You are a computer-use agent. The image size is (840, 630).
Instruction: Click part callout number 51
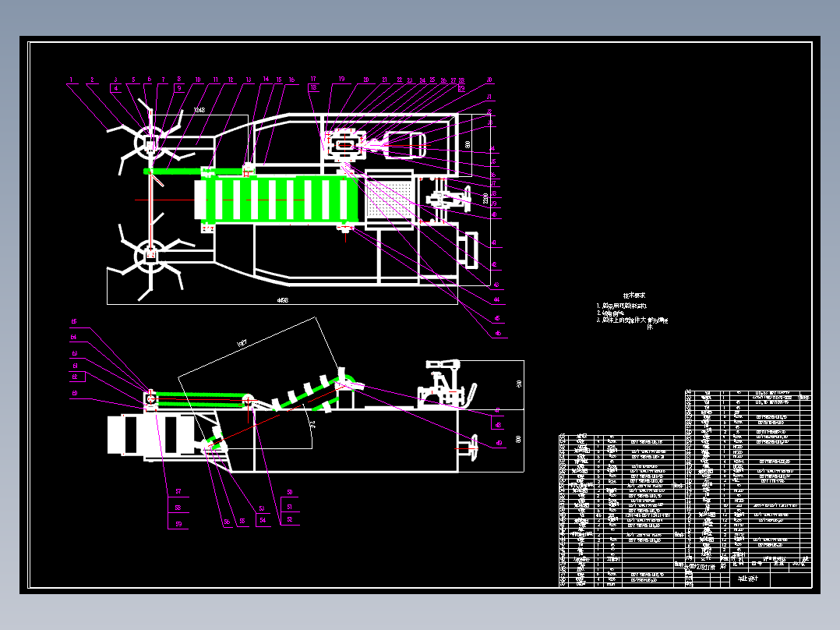click(x=289, y=507)
